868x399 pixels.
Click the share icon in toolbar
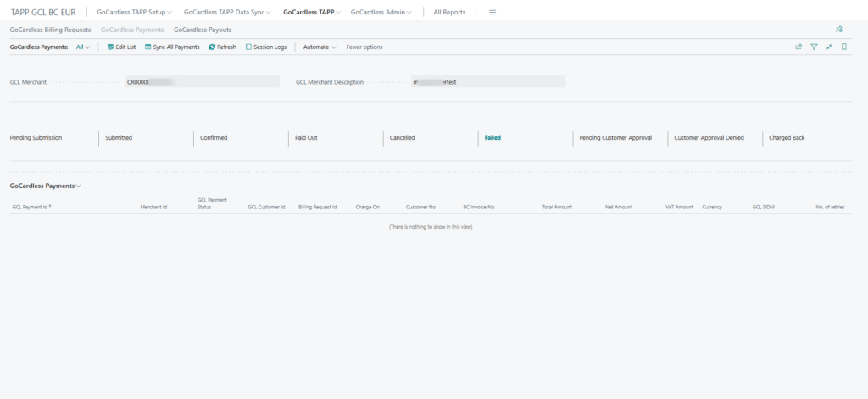click(x=798, y=47)
